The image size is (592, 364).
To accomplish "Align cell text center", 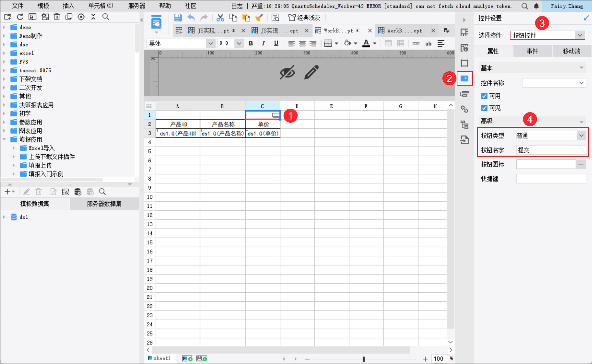I will [302, 43].
